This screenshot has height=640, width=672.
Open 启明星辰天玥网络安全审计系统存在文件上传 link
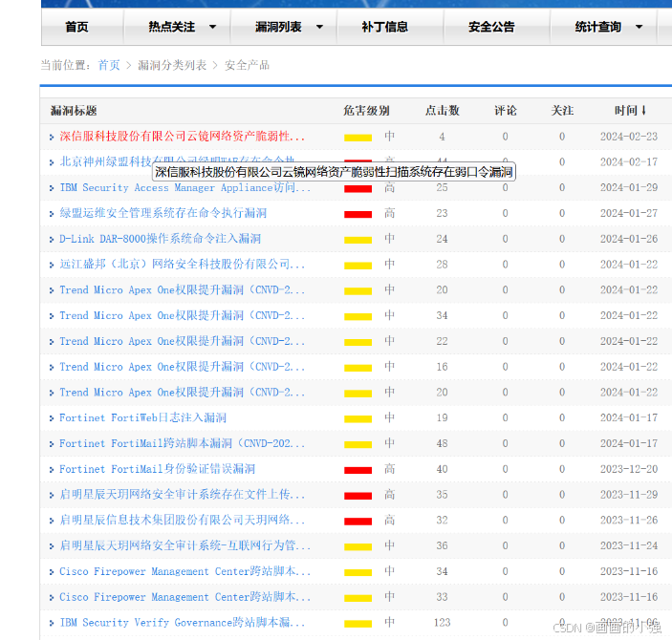[183, 495]
